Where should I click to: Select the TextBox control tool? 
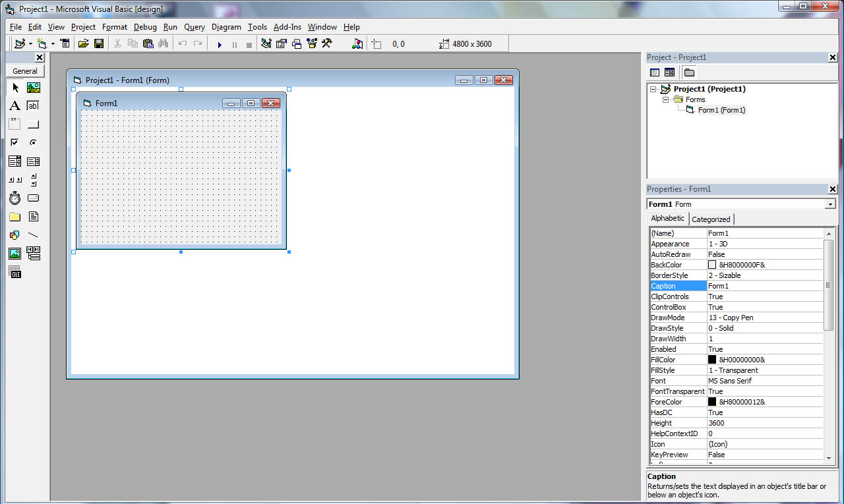(x=34, y=106)
